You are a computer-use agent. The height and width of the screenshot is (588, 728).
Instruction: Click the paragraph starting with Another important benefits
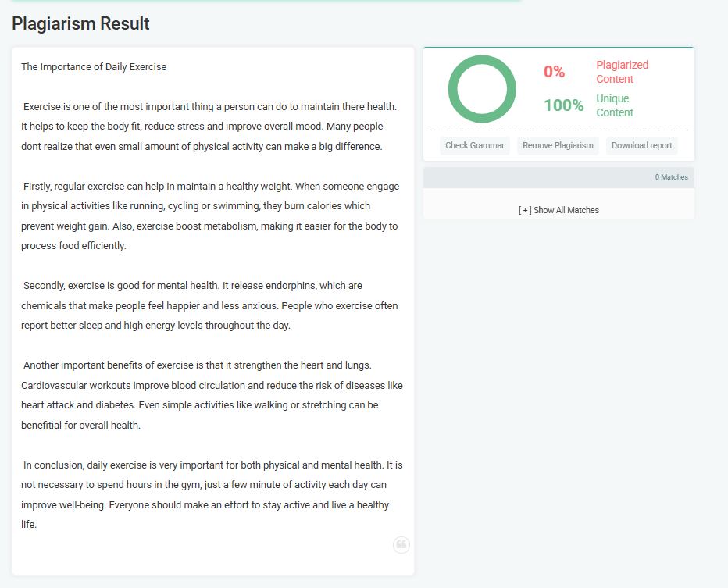pyautogui.click(x=211, y=395)
